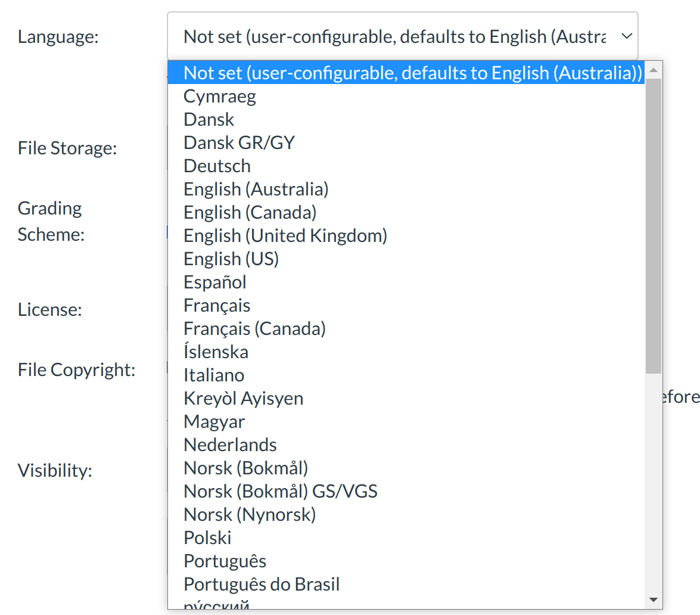
Task: Select Dansk language option
Action: tap(209, 119)
